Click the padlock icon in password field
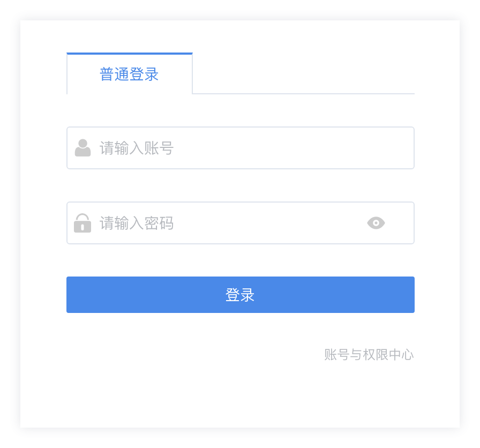Viewport: 480px width, 448px height. pos(82,223)
